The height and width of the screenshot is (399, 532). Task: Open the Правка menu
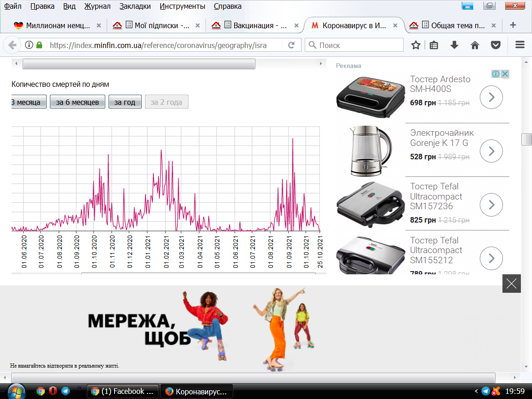pyautogui.click(x=42, y=6)
